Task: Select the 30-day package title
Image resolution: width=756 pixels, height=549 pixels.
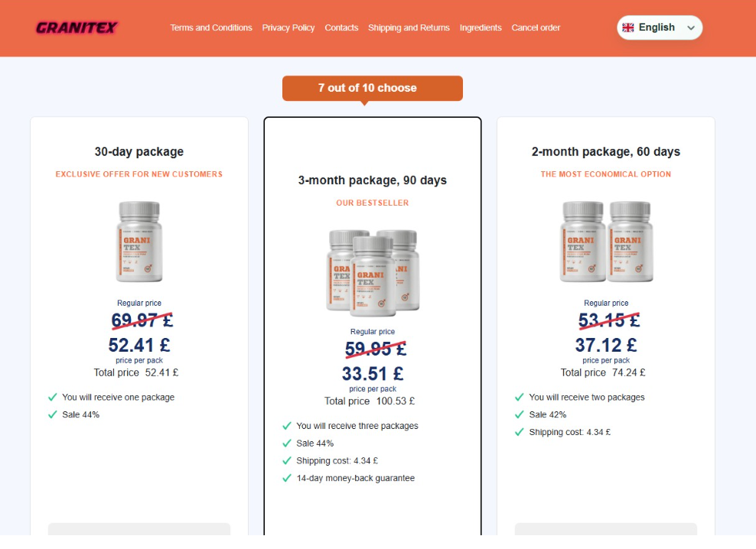Action: point(139,151)
